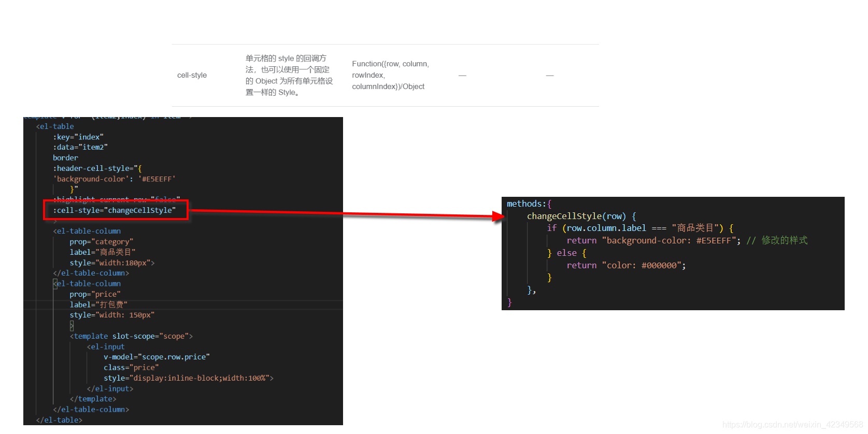Viewport: 868px width, 434px height.
Task: Click the class="price" attribute line
Action: [131, 367]
